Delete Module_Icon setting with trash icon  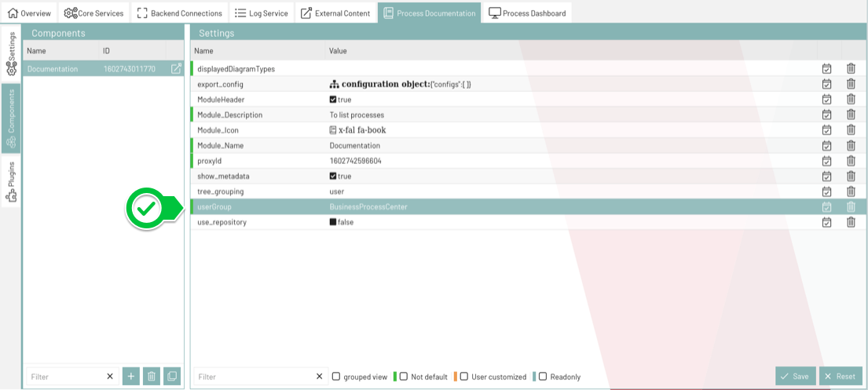point(851,130)
